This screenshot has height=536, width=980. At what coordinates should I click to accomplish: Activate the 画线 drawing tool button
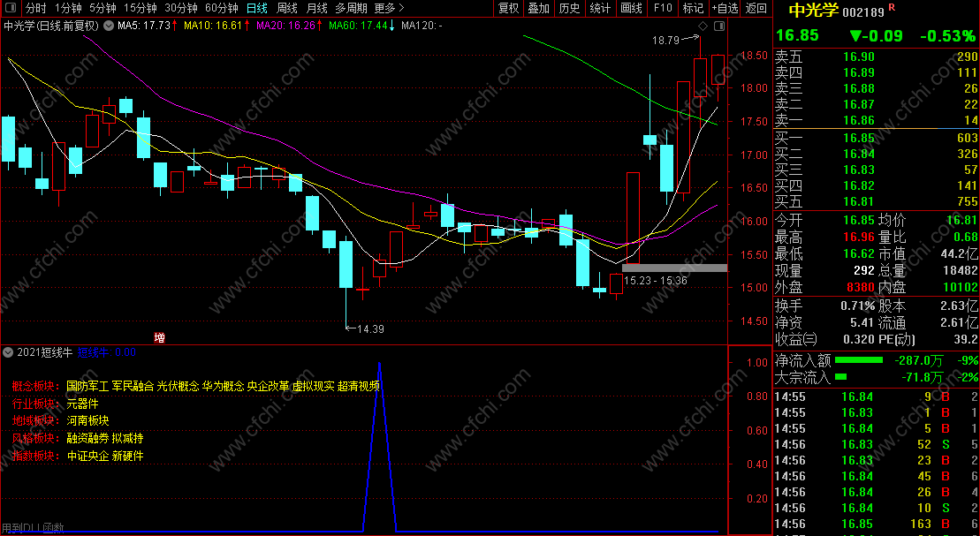tap(631, 8)
